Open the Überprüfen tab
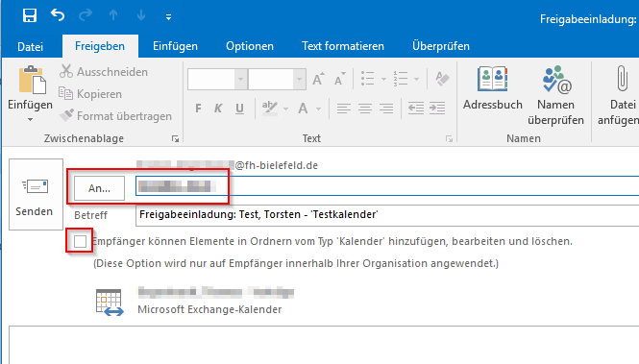Image resolution: width=639 pixels, height=364 pixels. pos(440,46)
